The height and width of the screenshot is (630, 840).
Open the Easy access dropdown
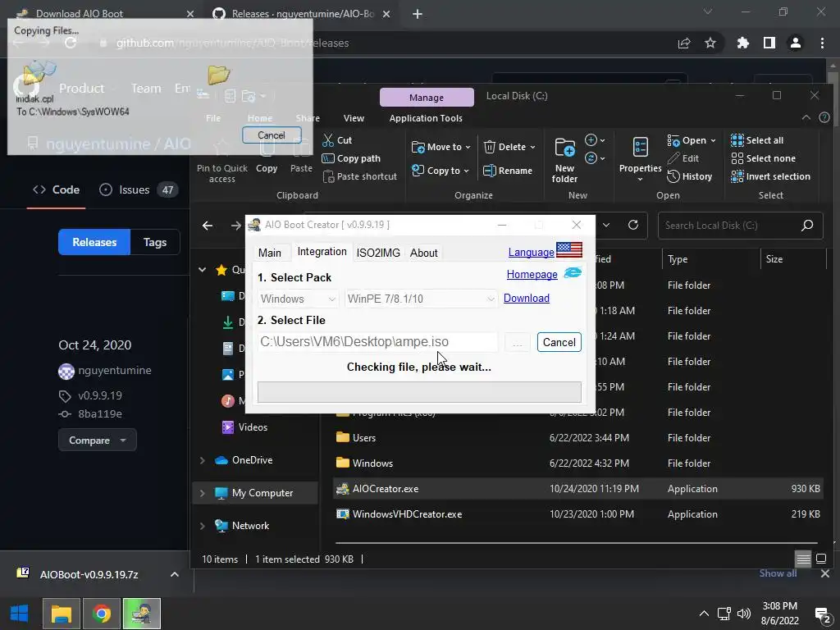(x=595, y=158)
